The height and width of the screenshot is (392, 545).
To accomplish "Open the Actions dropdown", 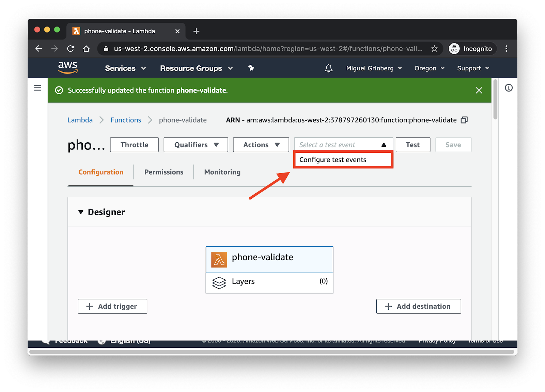I will coord(261,145).
